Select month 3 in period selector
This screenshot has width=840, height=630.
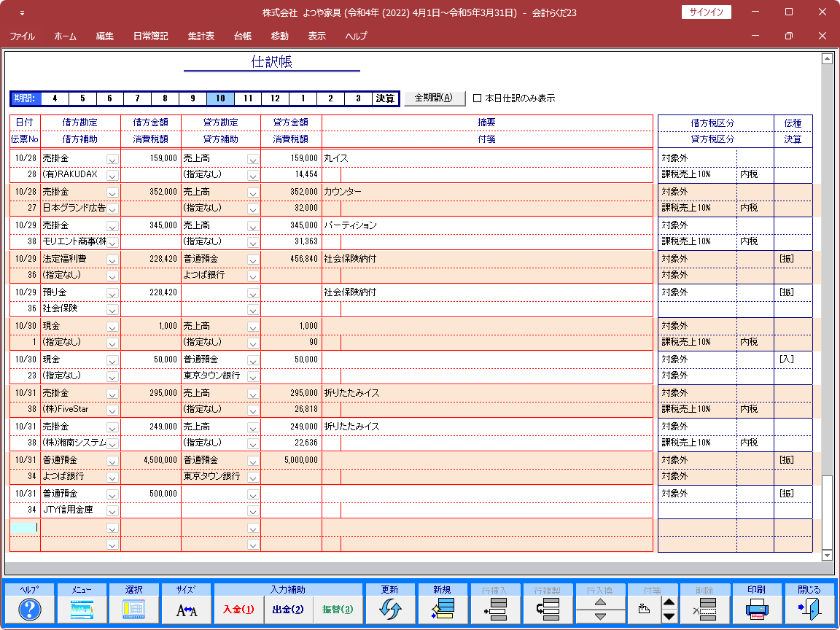point(358,98)
